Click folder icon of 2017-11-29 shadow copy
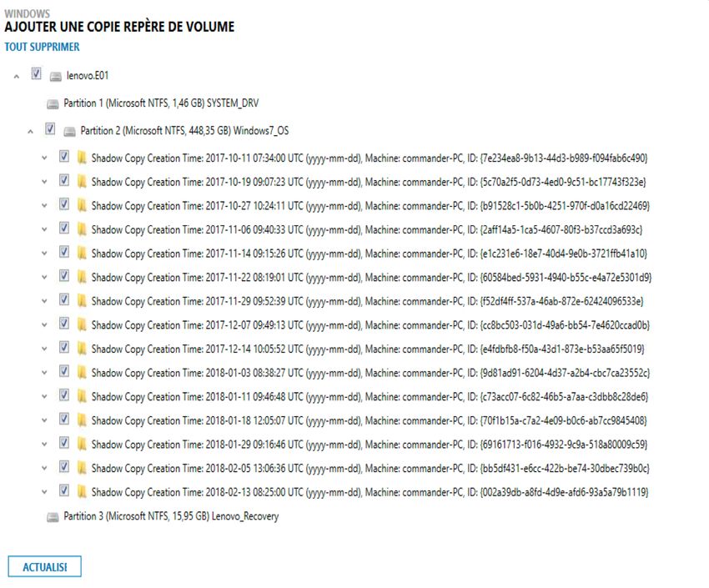This screenshot has width=709, height=588. point(82,301)
